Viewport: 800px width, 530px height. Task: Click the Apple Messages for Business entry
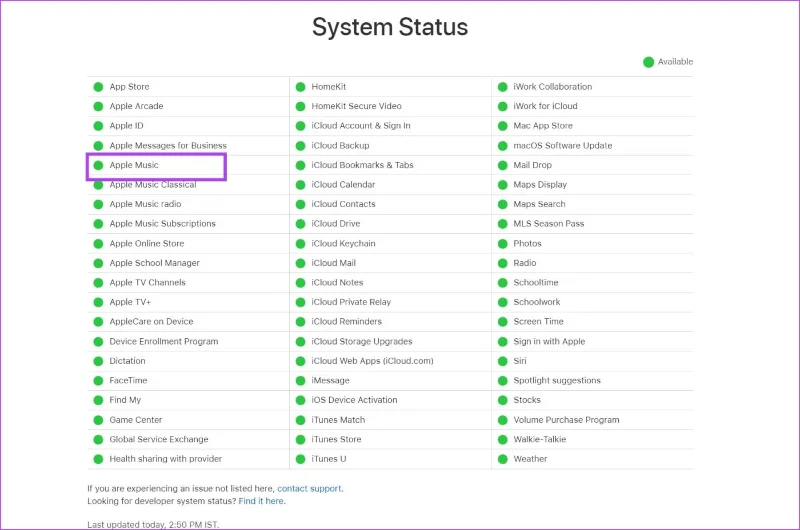(168, 146)
